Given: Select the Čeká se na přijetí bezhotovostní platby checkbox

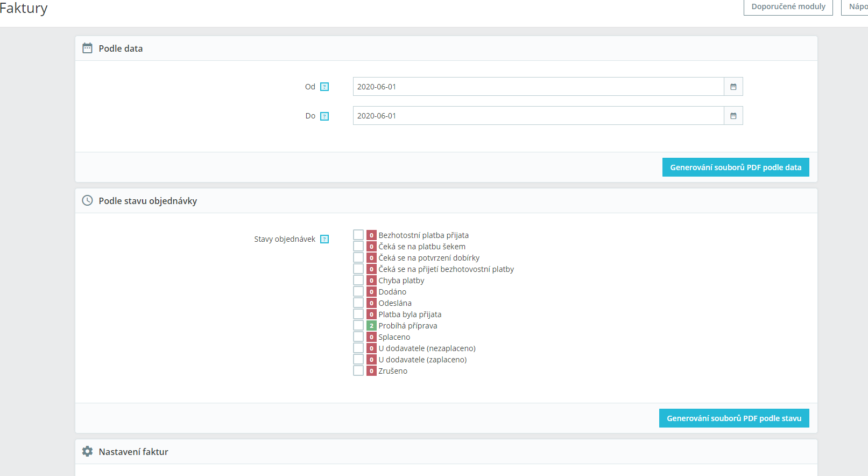Looking at the screenshot, I should 358,269.
